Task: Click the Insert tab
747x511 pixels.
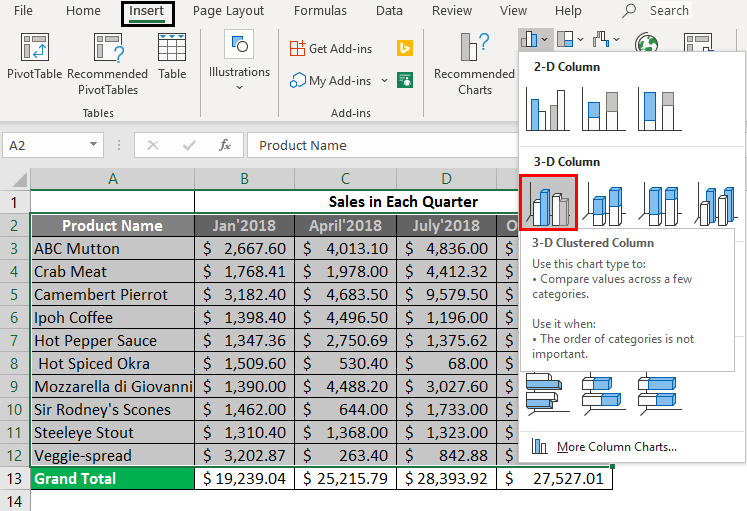Action: pyautogui.click(x=147, y=13)
